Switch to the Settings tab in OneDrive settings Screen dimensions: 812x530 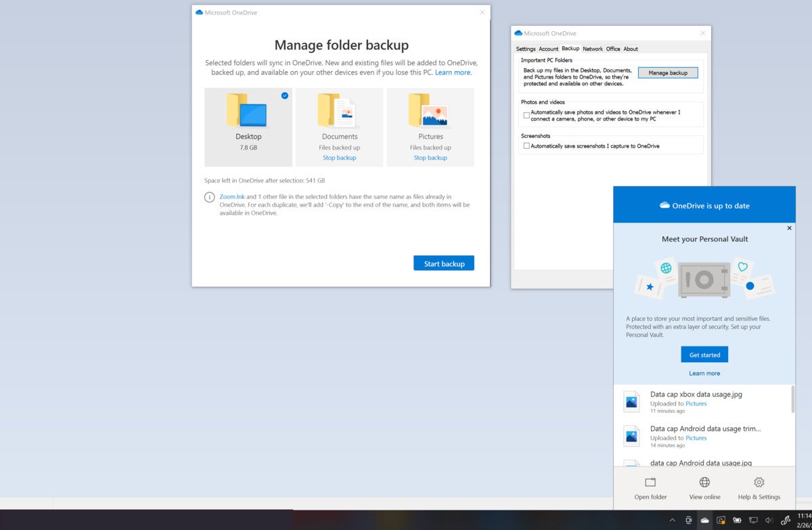coord(526,49)
